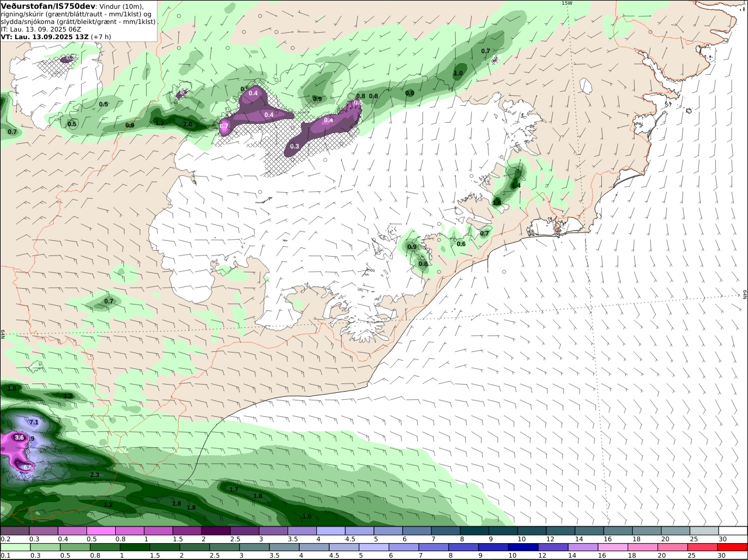Click the 'IT: Lau. 13. 09. 2025 06Z' line

pyautogui.click(x=40, y=29)
